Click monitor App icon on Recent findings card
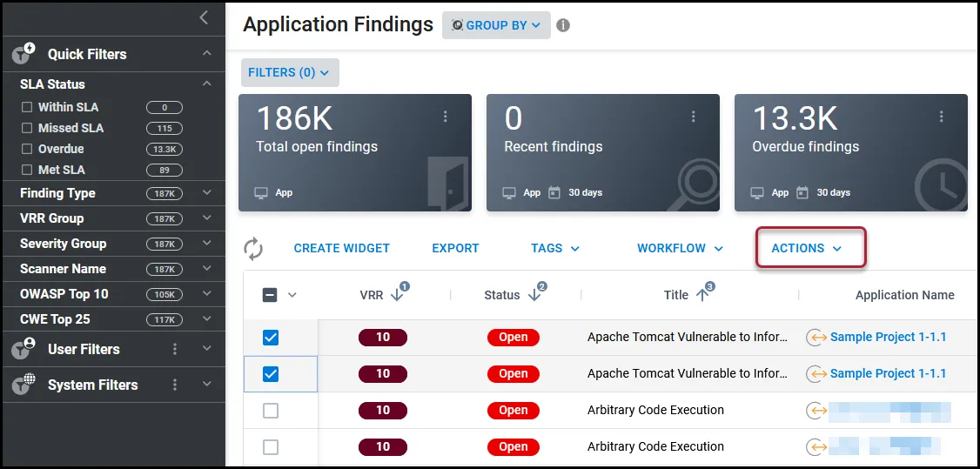The height and width of the screenshot is (469, 980). (509, 192)
